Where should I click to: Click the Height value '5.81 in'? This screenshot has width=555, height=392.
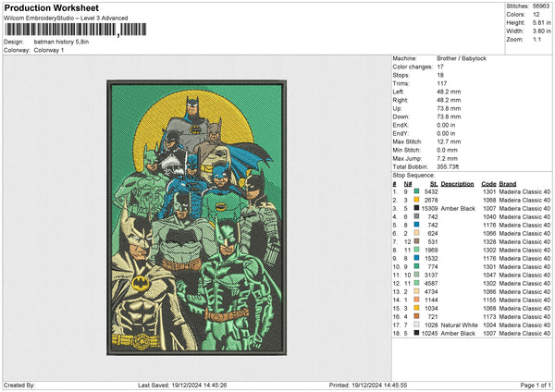click(541, 22)
